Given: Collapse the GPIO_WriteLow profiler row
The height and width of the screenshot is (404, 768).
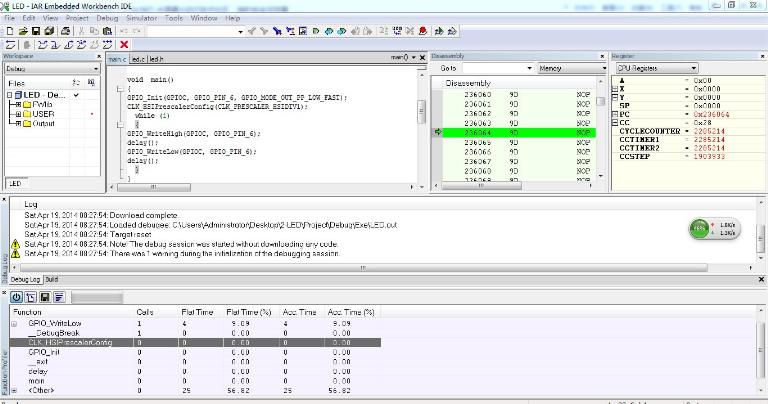Looking at the screenshot, I should pyautogui.click(x=14, y=324).
